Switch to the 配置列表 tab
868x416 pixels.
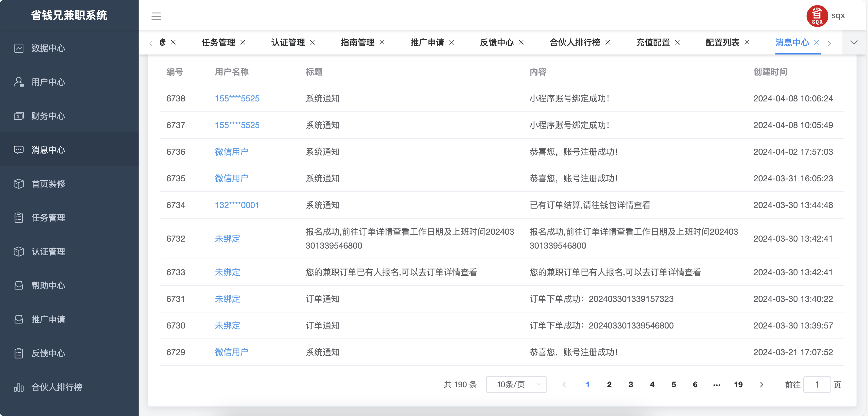[x=722, y=42]
